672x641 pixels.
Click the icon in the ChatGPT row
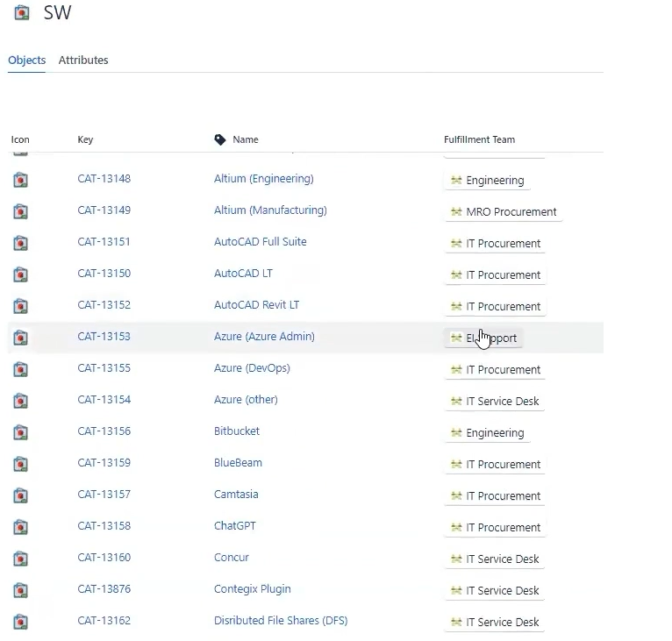tap(20, 527)
